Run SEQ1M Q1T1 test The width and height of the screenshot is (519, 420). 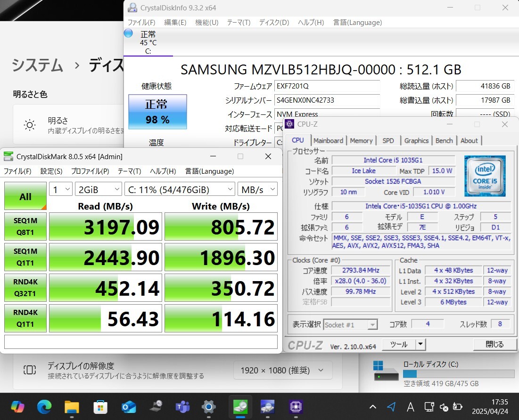pos(25,257)
